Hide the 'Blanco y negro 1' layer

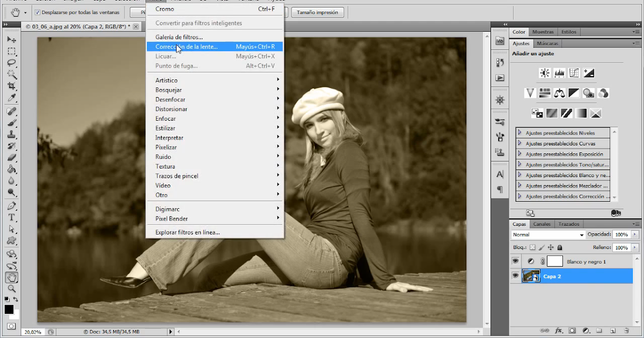(516, 261)
